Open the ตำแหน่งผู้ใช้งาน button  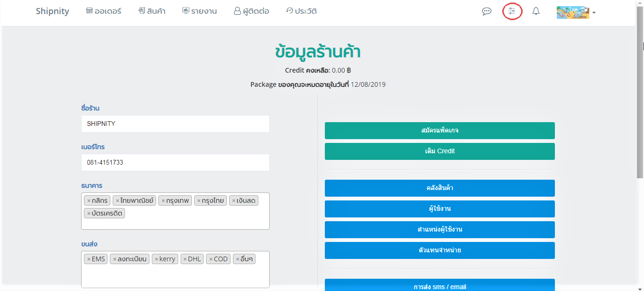tap(440, 230)
